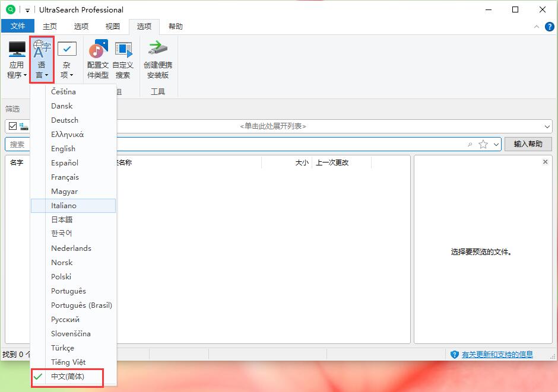Select Italiano from the language menu
Screen dimensions: 558x392
click(x=73, y=205)
